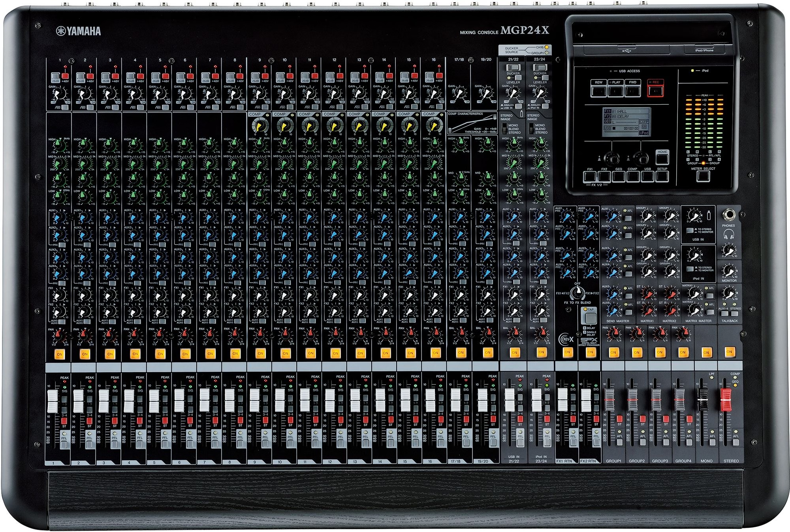Enable +48V phantom power on channel 1
Viewport: 790px width, 532px height.
(65, 76)
